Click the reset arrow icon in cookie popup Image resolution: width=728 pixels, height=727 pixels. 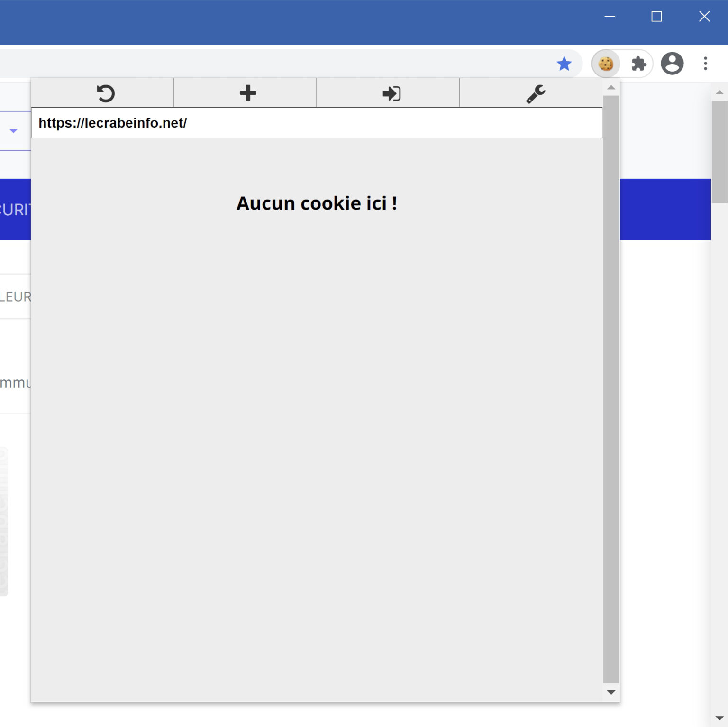[x=105, y=93]
